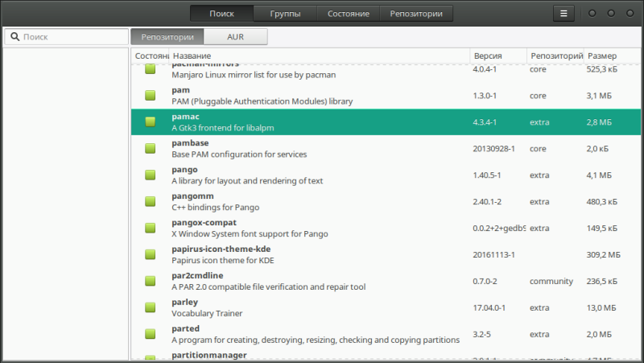
Task: Click the Репозитории top header tab
Action: click(415, 14)
